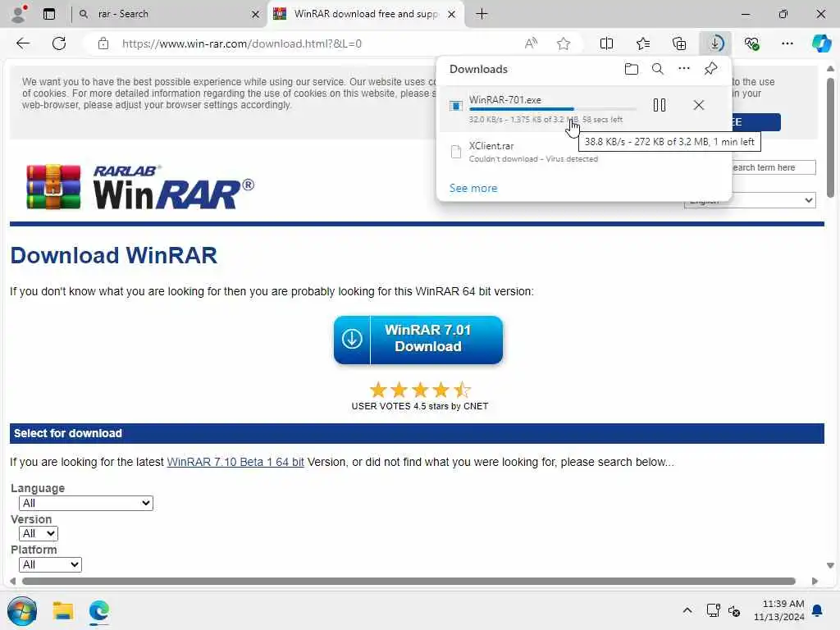The height and width of the screenshot is (630, 840).
Task: Click the horizontal page scrollbar
Action: [x=409, y=582]
